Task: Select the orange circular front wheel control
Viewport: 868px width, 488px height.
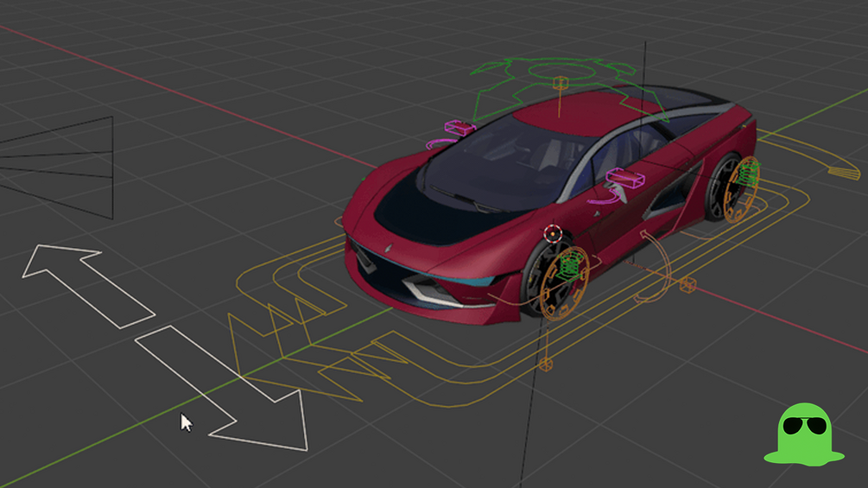Action: tap(563, 285)
